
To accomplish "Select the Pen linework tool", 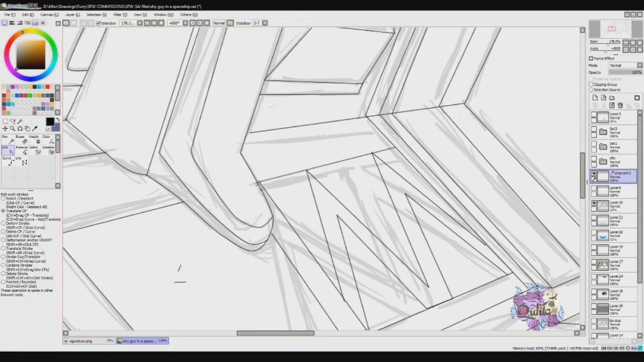I will [x=8, y=140].
